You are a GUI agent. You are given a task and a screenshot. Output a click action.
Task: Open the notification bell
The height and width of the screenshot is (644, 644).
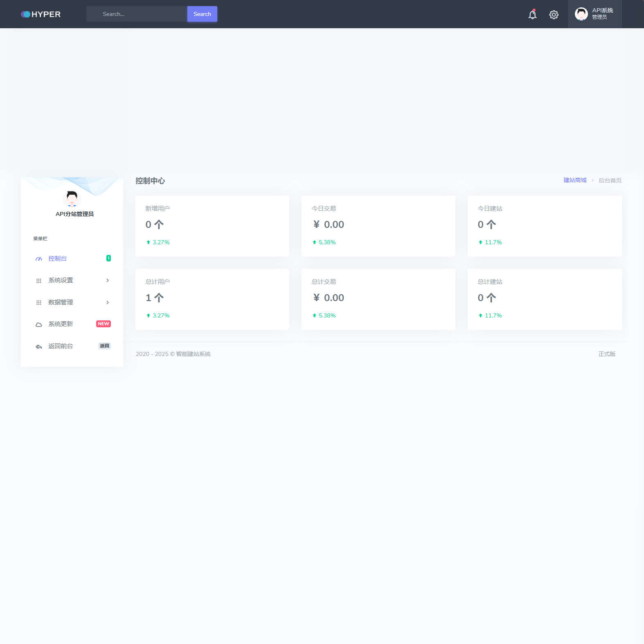coord(532,14)
